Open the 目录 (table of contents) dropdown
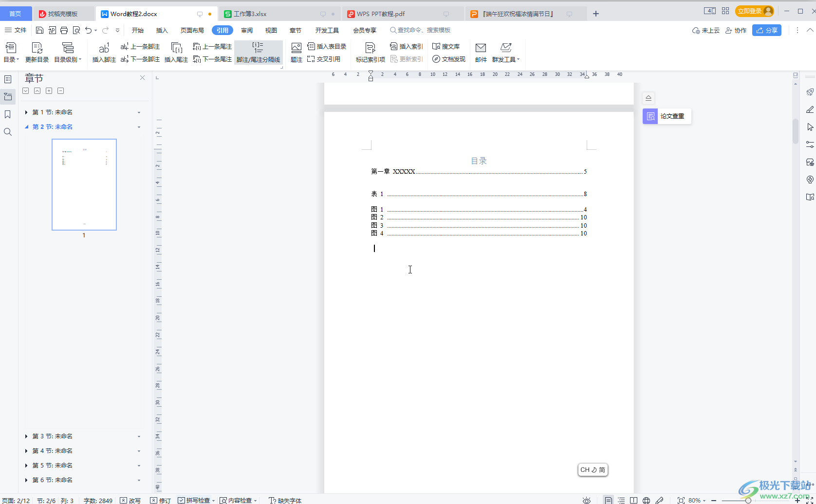816x504 pixels. [x=11, y=53]
